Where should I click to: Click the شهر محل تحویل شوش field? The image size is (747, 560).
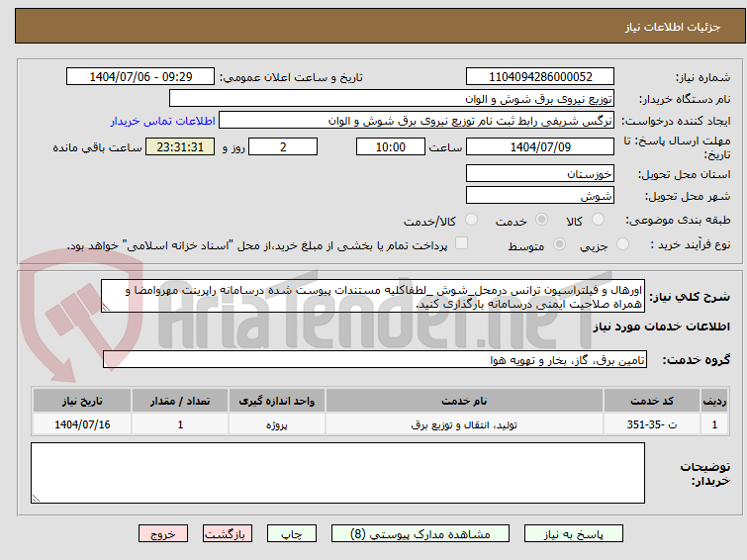pyautogui.click(x=540, y=195)
